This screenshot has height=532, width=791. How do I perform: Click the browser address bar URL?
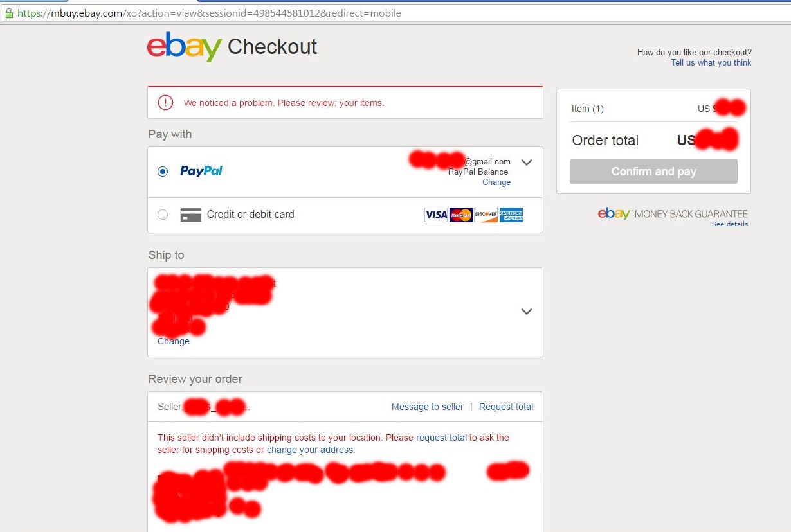209,13
